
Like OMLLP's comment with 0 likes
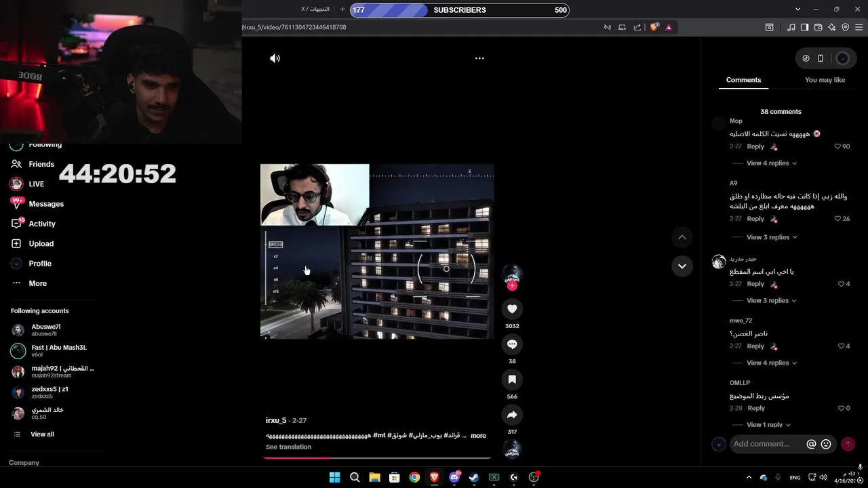(841, 409)
